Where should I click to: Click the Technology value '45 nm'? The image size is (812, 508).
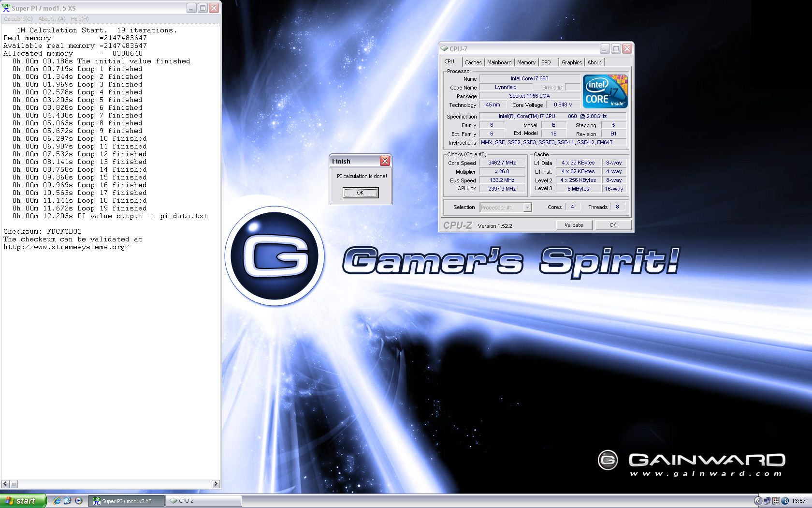(493, 105)
